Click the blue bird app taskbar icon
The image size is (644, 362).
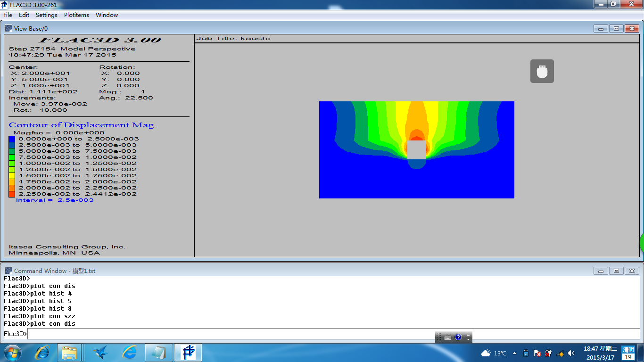[x=100, y=353]
